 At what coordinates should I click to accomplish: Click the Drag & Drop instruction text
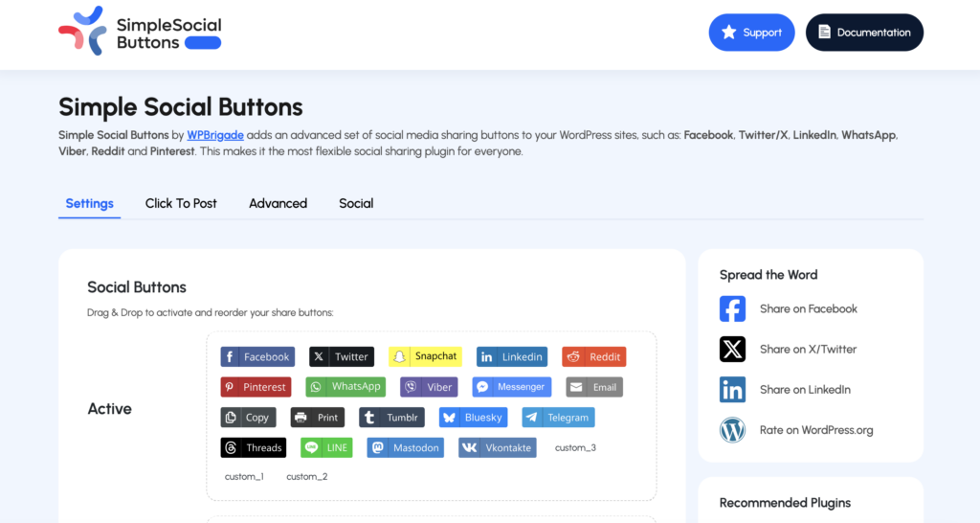tap(210, 313)
